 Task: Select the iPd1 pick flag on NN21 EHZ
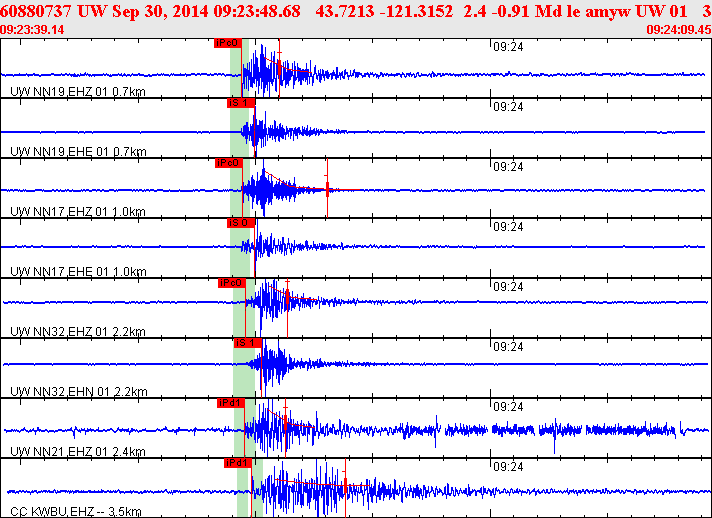click(x=231, y=403)
